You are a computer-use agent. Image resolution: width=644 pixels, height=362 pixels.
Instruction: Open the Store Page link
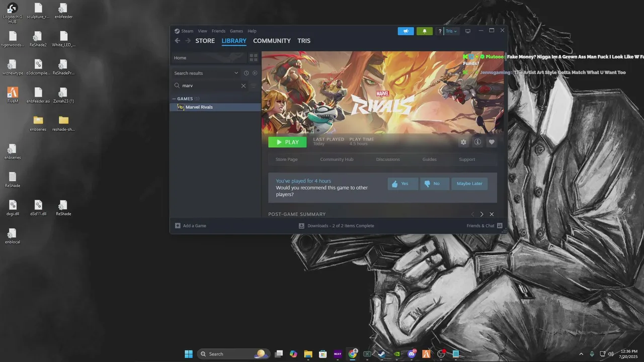coord(286,159)
